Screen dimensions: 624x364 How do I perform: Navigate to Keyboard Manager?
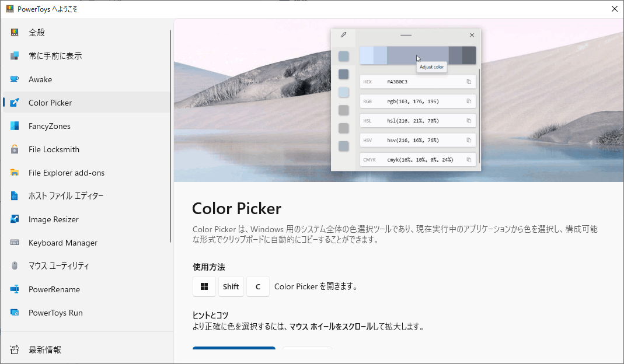point(86,243)
